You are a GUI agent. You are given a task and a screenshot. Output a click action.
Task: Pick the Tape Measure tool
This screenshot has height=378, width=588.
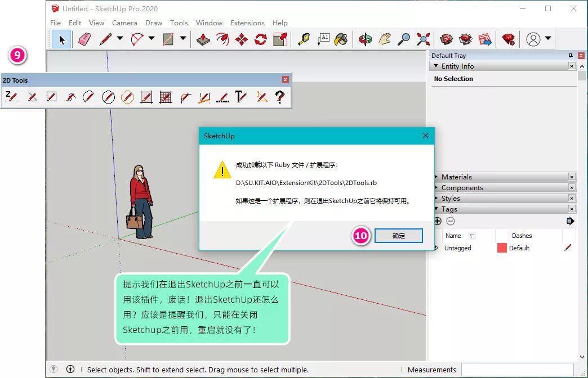(x=304, y=39)
